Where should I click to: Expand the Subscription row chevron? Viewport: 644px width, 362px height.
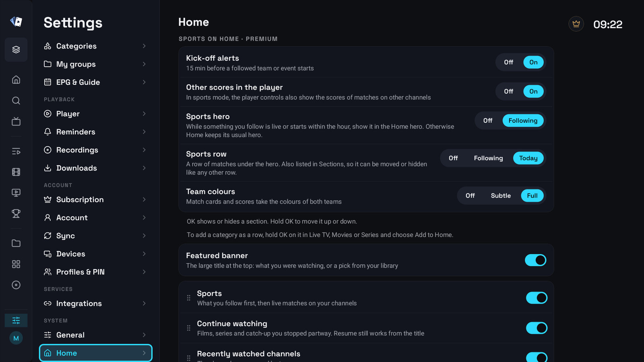pyautogui.click(x=144, y=200)
